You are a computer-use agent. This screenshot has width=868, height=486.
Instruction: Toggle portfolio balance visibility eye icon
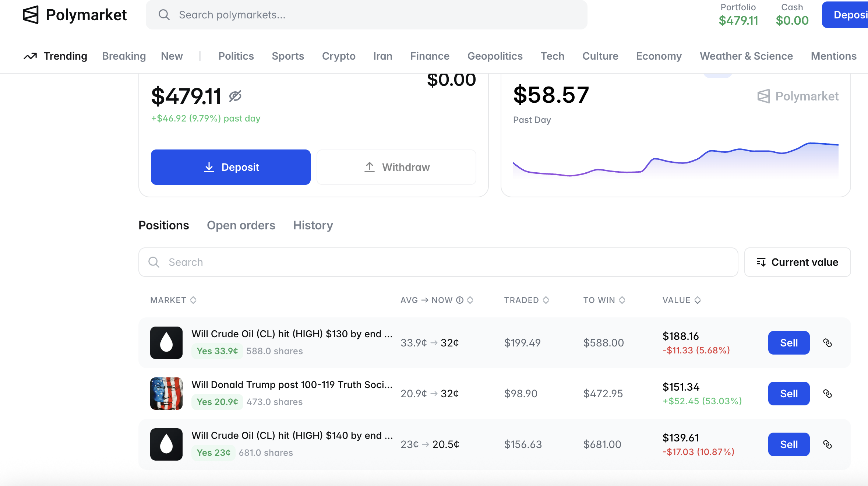point(235,96)
